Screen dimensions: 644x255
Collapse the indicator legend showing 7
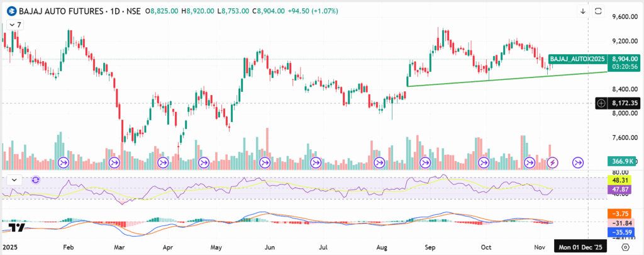(13, 25)
